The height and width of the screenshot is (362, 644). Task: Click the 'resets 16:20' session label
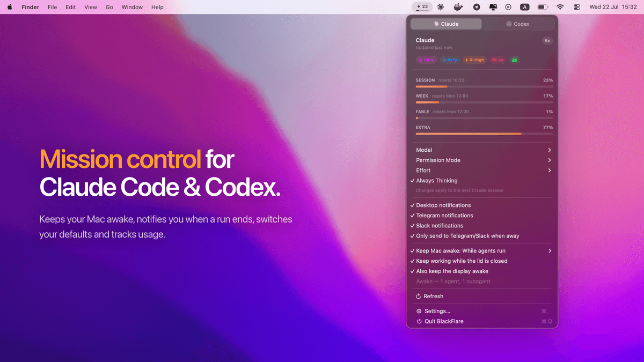pyautogui.click(x=451, y=80)
